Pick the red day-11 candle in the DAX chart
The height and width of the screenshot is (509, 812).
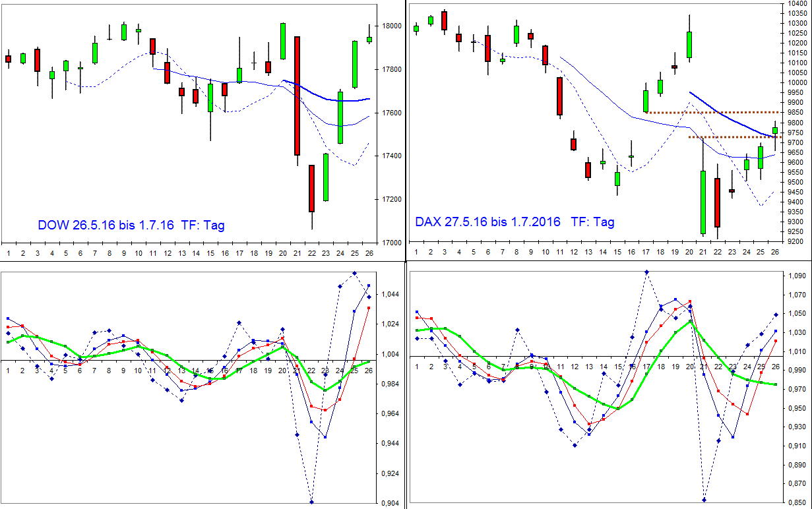(x=559, y=96)
